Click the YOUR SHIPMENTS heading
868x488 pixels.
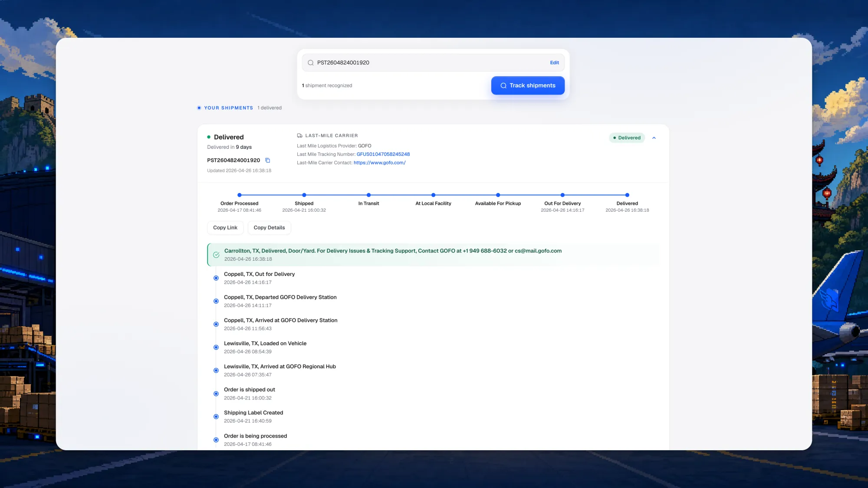coord(229,108)
